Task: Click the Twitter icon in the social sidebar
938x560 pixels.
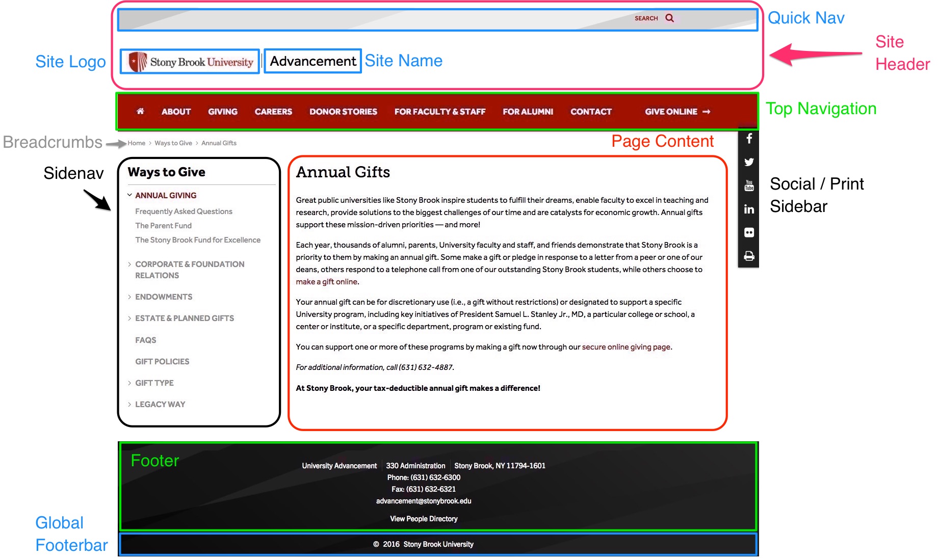Action: 749,162
